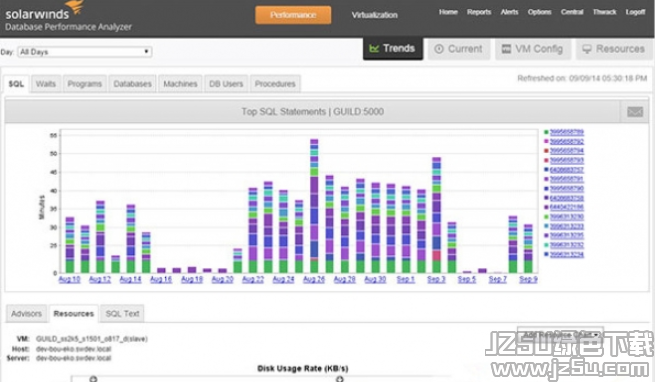Go to Virtualization section
Screen dimensions: 655x382
pyautogui.click(x=374, y=15)
